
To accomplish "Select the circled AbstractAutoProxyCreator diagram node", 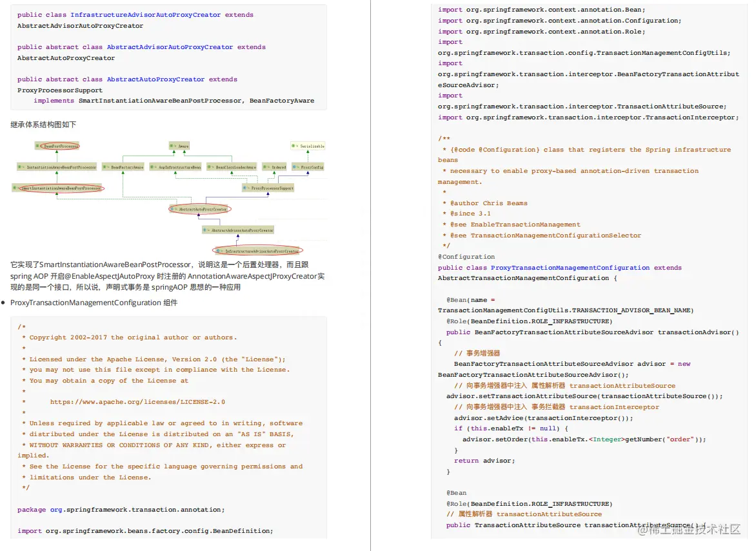I will point(200,209).
